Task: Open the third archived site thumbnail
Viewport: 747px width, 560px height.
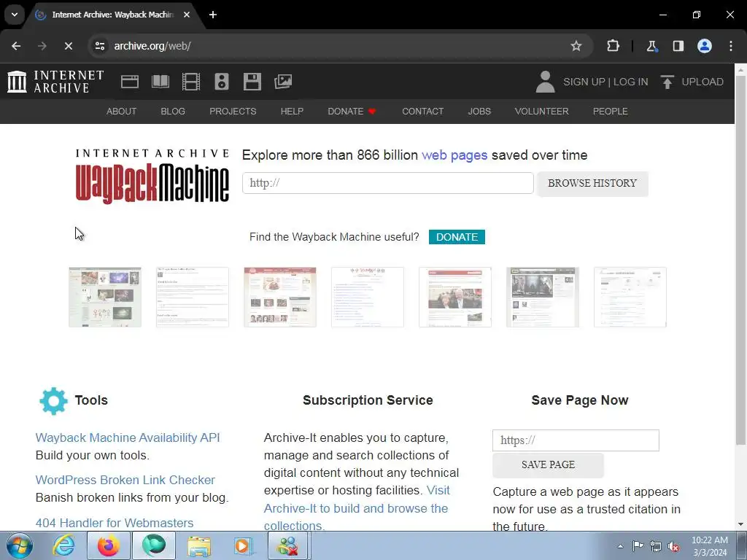Action: (280, 297)
